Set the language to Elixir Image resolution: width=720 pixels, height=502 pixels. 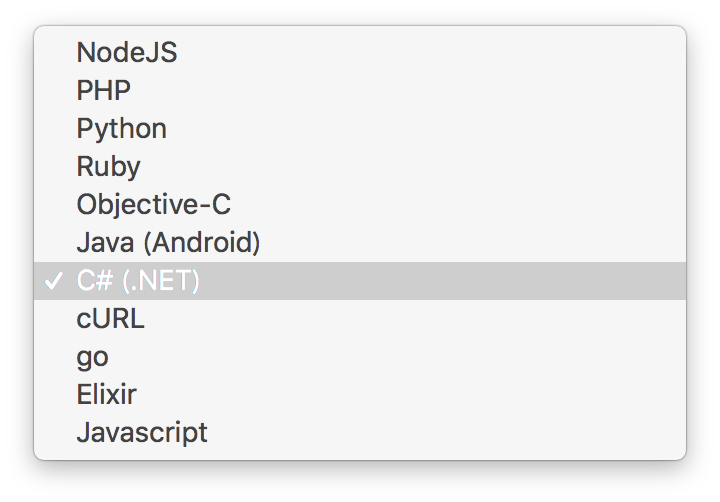pyautogui.click(x=360, y=395)
